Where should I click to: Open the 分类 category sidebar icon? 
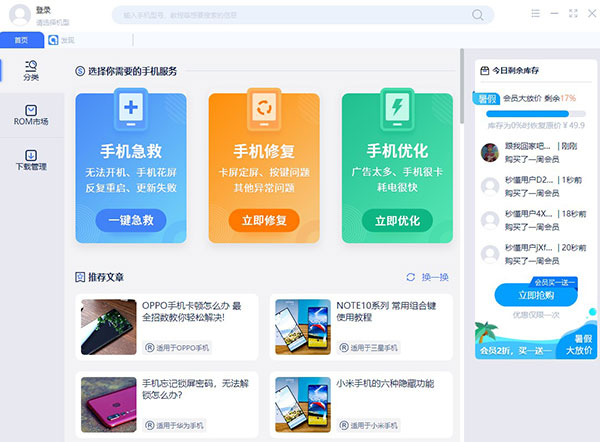point(30,70)
